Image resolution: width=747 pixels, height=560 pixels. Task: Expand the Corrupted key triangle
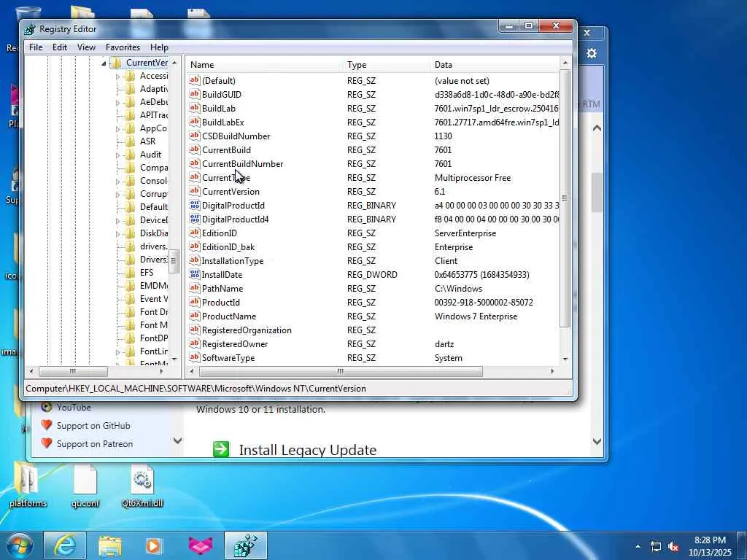click(x=117, y=194)
